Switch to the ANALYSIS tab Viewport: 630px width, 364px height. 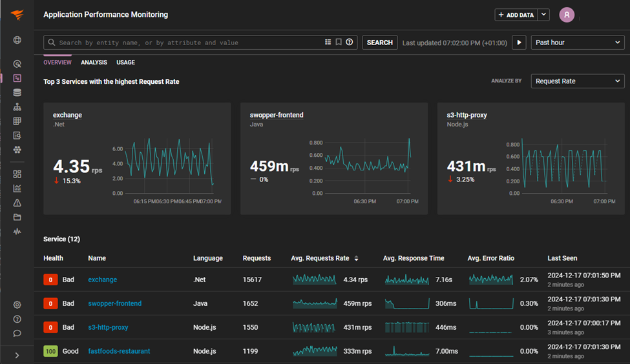pos(94,62)
